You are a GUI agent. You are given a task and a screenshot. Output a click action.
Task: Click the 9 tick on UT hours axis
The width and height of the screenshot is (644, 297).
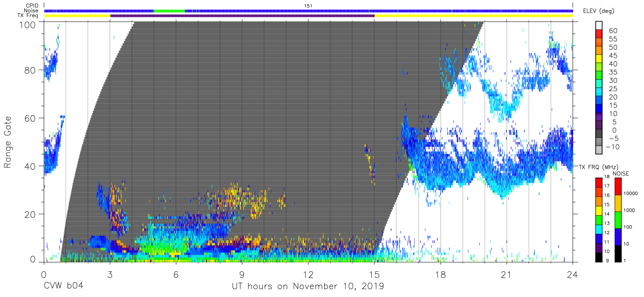pyautogui.click(x=242, y=274)
